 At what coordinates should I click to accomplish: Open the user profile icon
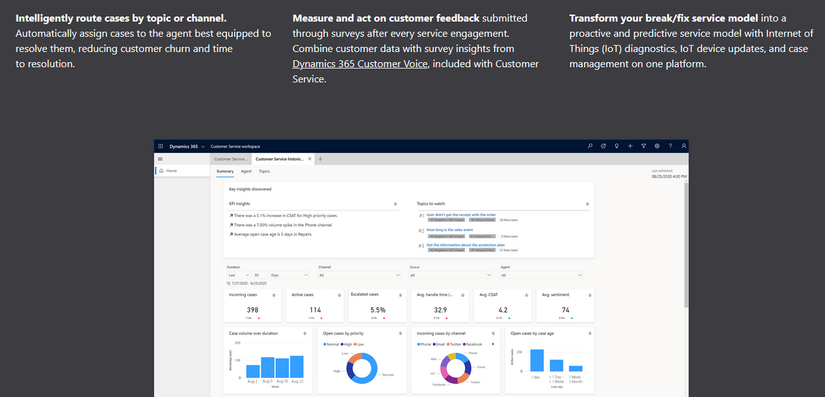point(683,146)
